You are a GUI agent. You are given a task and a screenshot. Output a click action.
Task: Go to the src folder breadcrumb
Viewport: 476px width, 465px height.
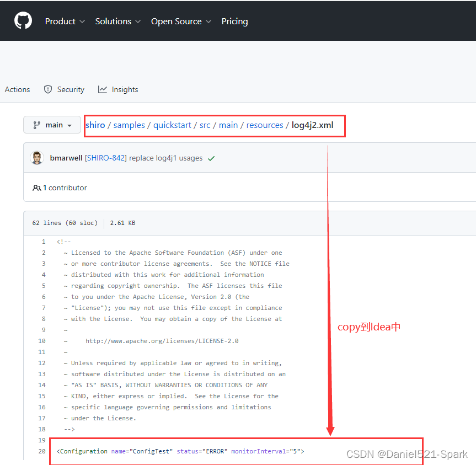pyautogui.click(x=205, y=125)
